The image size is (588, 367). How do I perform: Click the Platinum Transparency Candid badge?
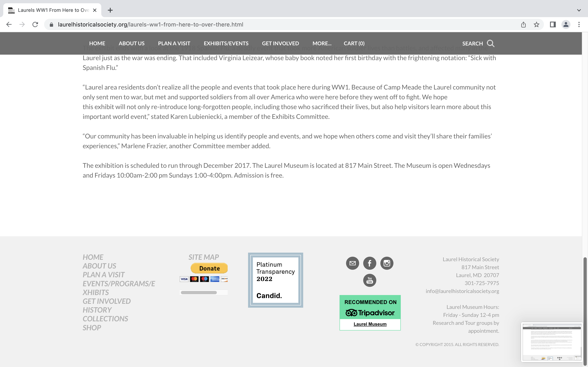[275, 280]
